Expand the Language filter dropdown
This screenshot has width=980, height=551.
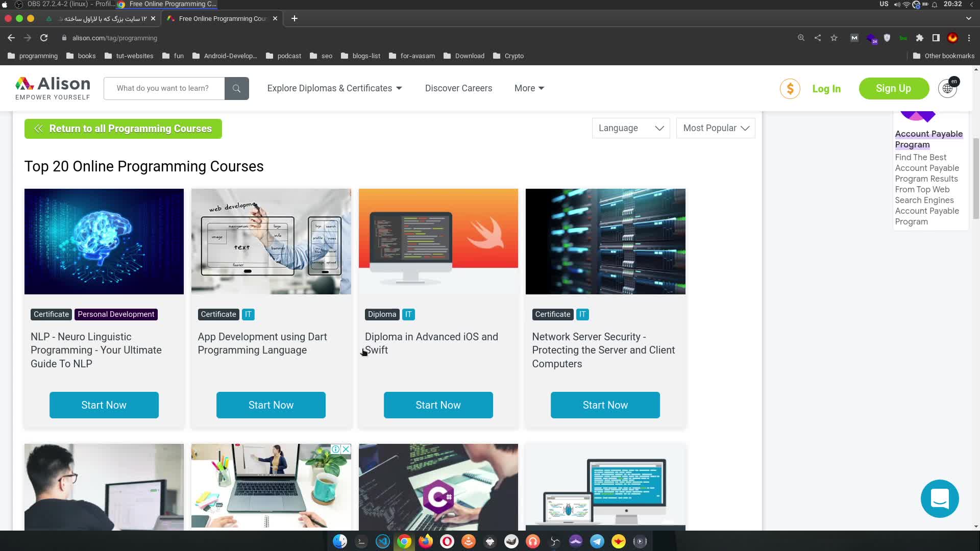[630, 128]
